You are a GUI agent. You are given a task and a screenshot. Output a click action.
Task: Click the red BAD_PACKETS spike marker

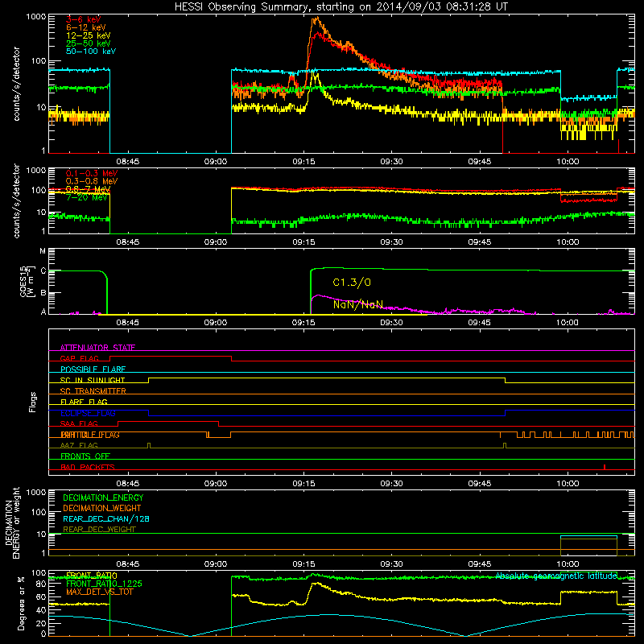coord(605,467)
